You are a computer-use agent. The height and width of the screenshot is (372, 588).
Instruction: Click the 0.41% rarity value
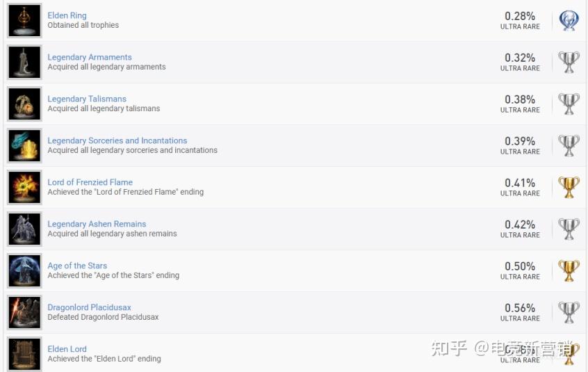tap(520, 183)
